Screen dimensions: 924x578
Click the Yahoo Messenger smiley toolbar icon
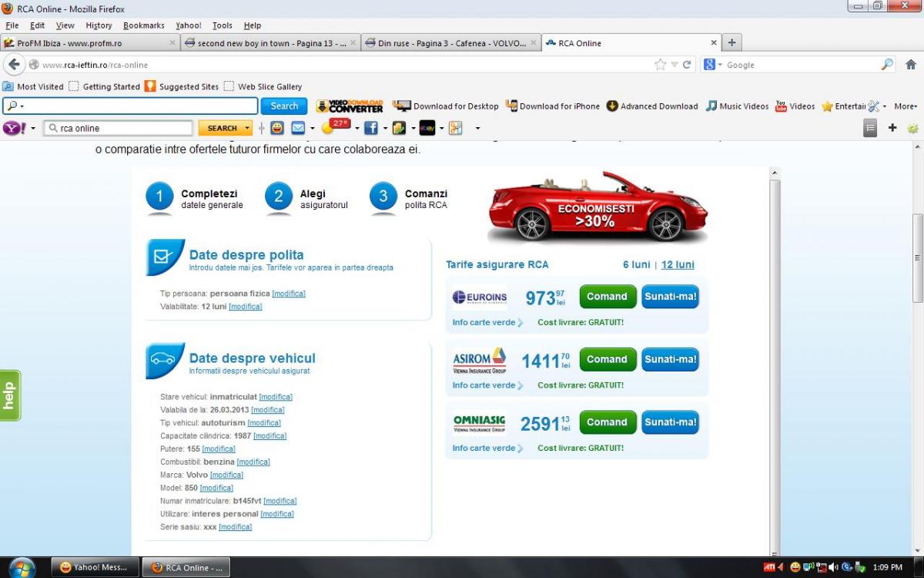pos(277,128)
